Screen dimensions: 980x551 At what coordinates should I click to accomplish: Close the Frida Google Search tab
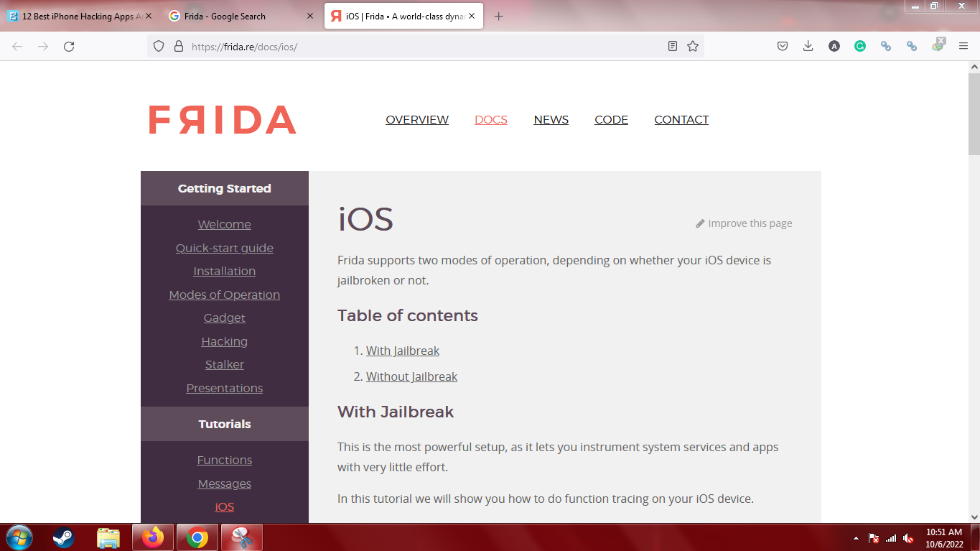(310, 16)
